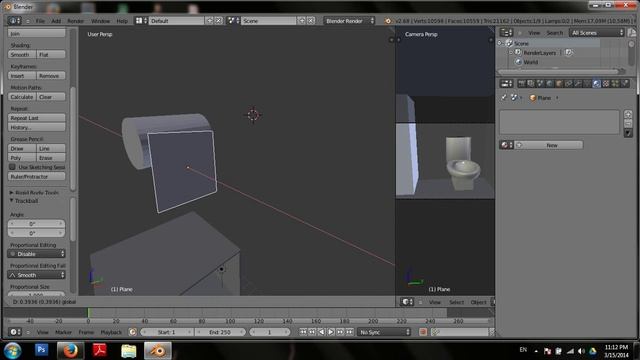The height and width of the screenshot is (360, 640).
Task: Click the screen layout browse icon
Action: click(141, 20)
